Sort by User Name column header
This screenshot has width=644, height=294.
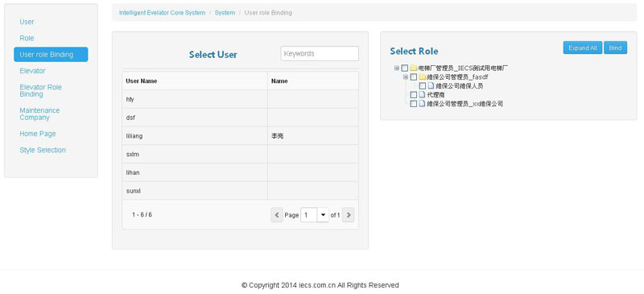[195, 81]
